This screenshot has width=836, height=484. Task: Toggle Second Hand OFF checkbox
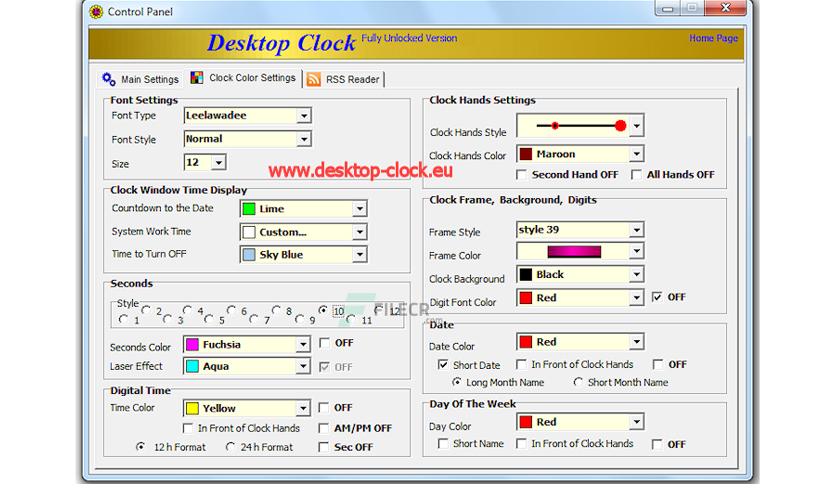521,175
